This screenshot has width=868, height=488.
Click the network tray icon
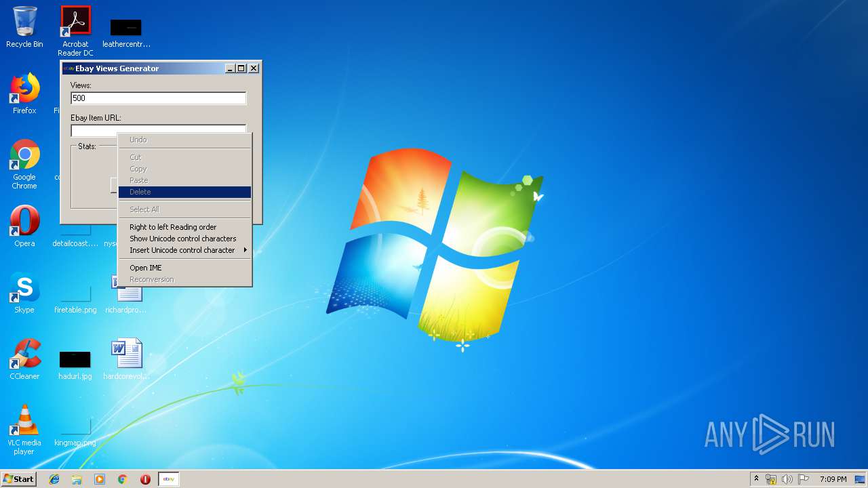click(771, 479)
